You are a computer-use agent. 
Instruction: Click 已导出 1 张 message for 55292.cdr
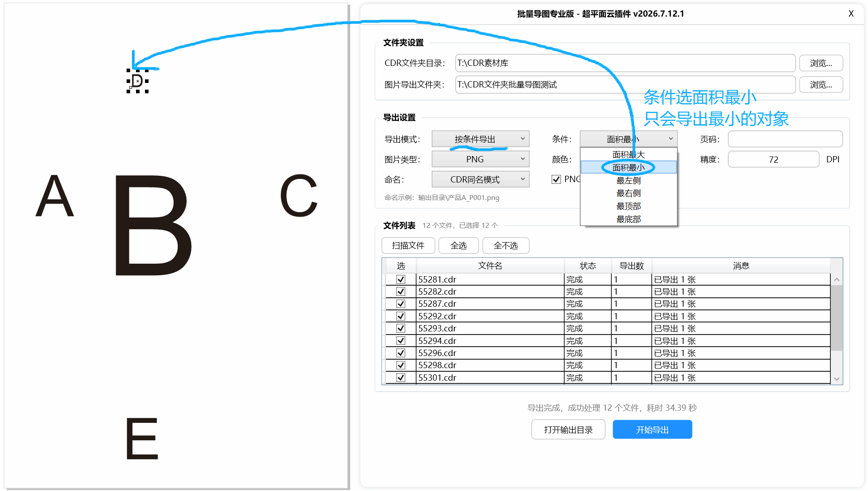675,316
